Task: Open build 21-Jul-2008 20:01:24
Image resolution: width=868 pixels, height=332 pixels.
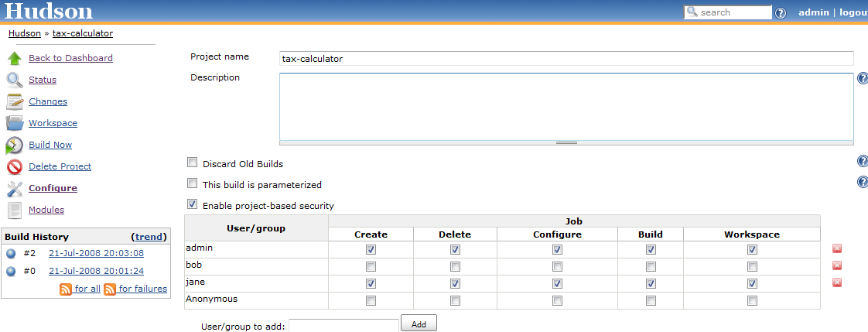Action: coord(97,271)
